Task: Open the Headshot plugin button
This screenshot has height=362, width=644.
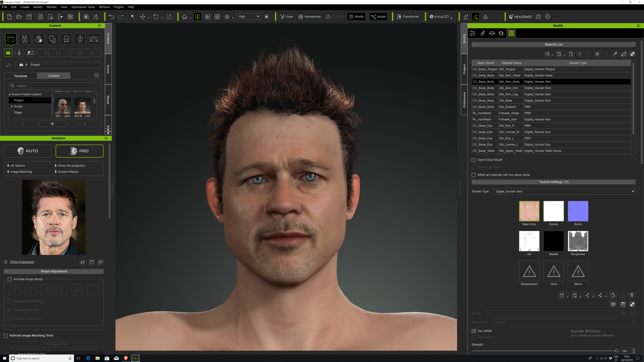Action: [x=520, y=17]
